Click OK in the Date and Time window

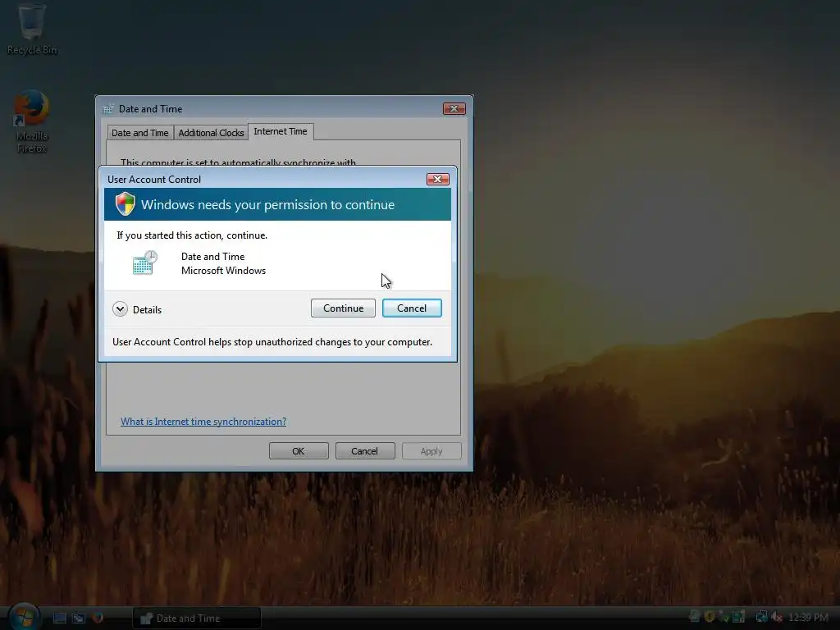click(299, 451)
